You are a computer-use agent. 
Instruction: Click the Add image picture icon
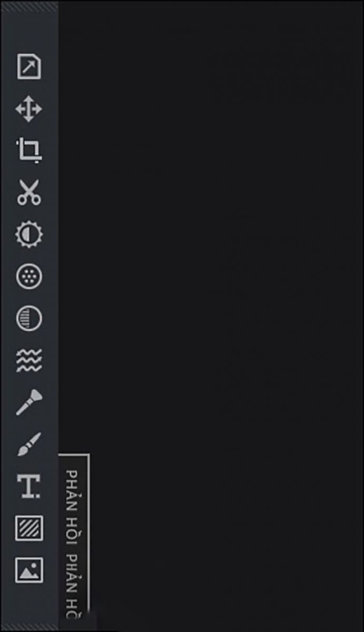[29, 570]
